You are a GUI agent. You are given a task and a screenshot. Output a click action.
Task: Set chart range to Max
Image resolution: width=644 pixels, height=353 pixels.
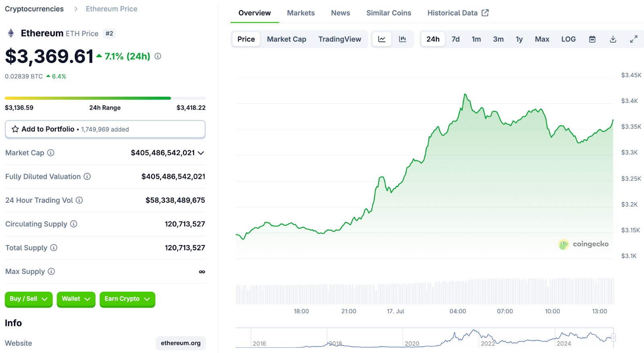(x=542, y=39)
